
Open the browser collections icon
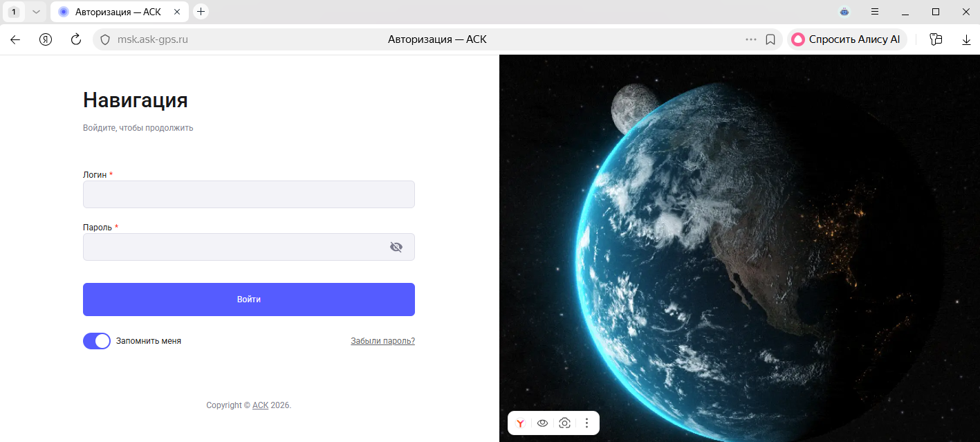pyautogui.click(x=936, y=39)
